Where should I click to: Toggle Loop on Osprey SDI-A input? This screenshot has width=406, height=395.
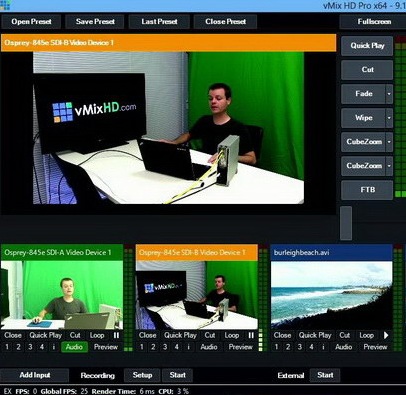point(97,335)
